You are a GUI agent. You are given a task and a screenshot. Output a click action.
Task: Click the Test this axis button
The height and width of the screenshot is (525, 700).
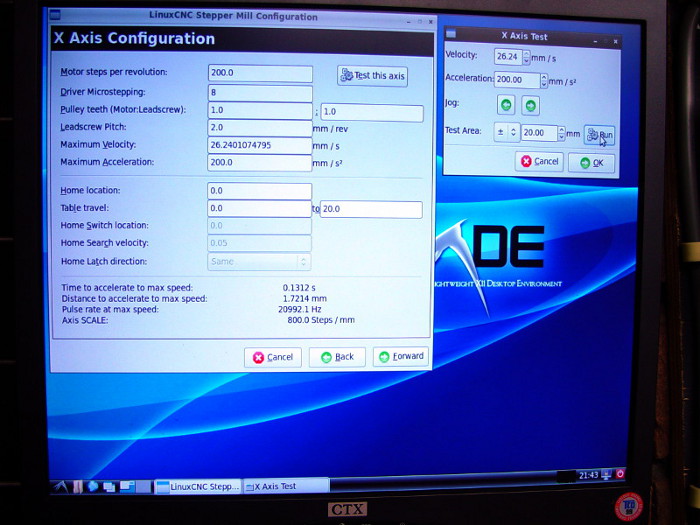point(372,76)
